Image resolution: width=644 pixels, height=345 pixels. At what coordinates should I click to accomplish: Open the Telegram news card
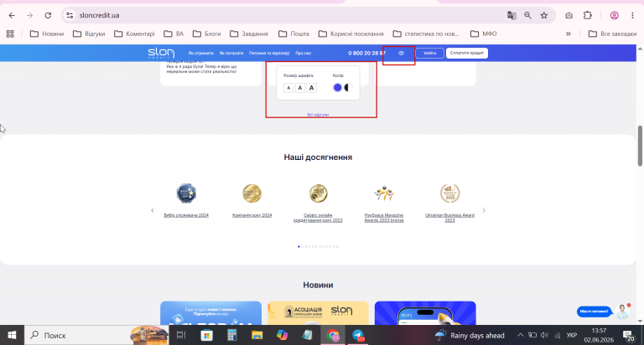(x=210, y=313)
